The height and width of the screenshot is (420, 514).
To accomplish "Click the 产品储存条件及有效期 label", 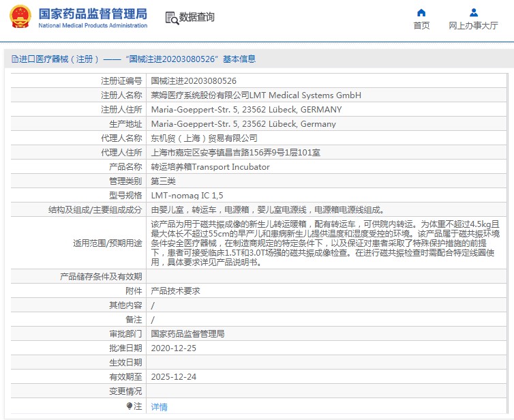I will coord(101,276).
